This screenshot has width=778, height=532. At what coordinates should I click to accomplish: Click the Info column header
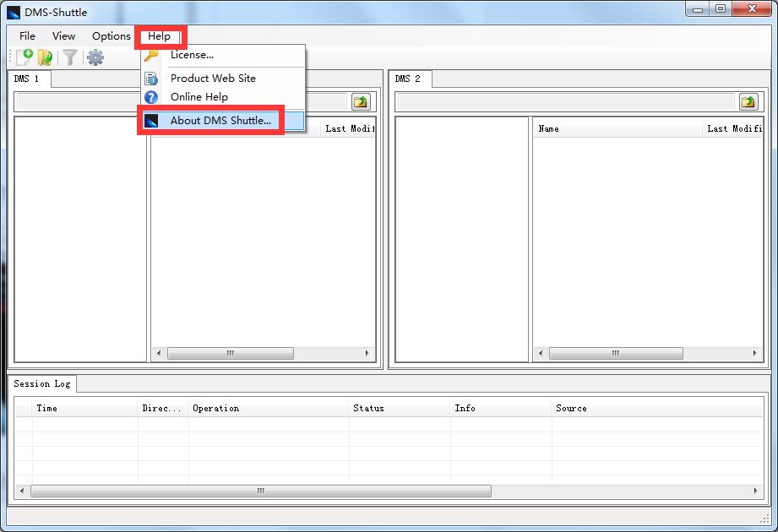501,409
